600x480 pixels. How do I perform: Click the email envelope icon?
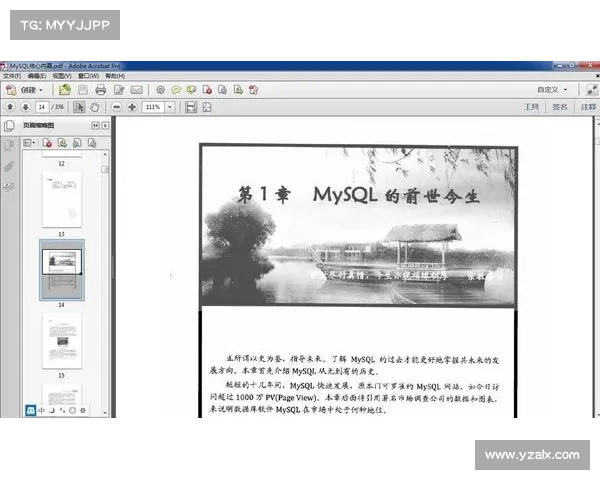tap(135, 90)
